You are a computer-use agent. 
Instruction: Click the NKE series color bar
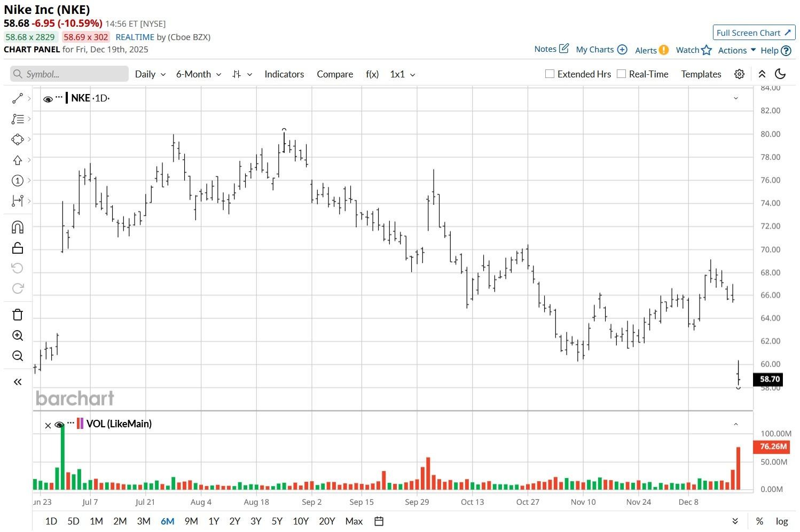(67, 98)
